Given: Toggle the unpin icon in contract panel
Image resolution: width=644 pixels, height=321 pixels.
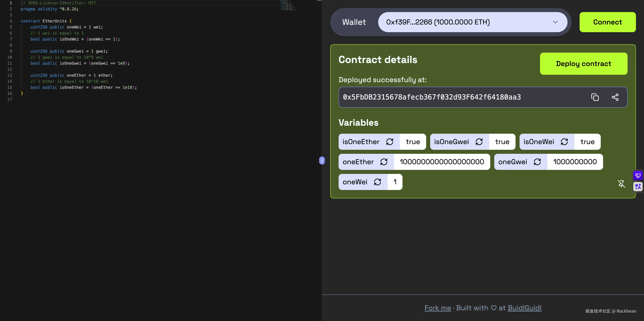Looking at the screenshot, I should [x=621, y=184].
